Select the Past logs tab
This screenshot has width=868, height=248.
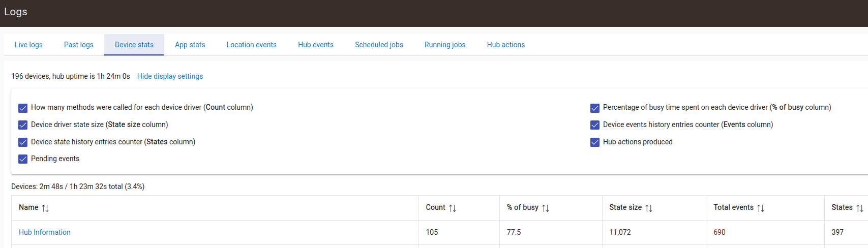click(79, 45)
